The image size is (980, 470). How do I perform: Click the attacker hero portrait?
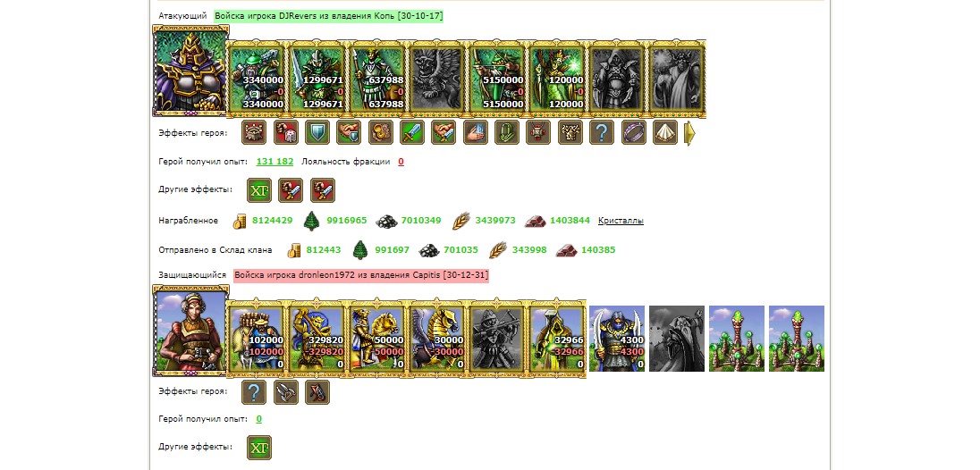[x=190, y=71]
